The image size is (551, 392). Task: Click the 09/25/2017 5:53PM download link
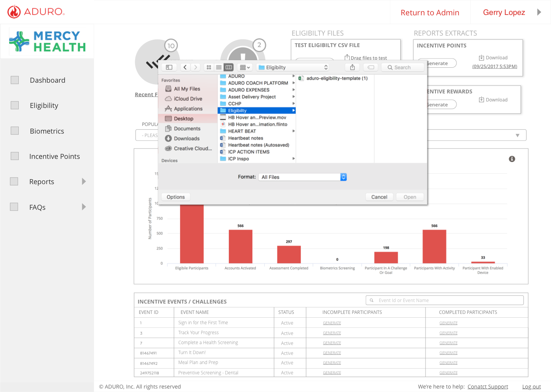[x=495, y=67]
